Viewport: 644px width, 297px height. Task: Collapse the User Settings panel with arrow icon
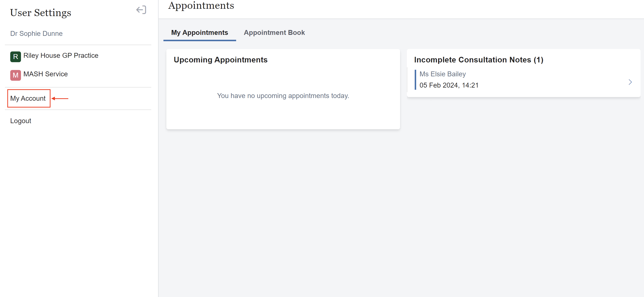pyautogui.click(x=141, y=10)
